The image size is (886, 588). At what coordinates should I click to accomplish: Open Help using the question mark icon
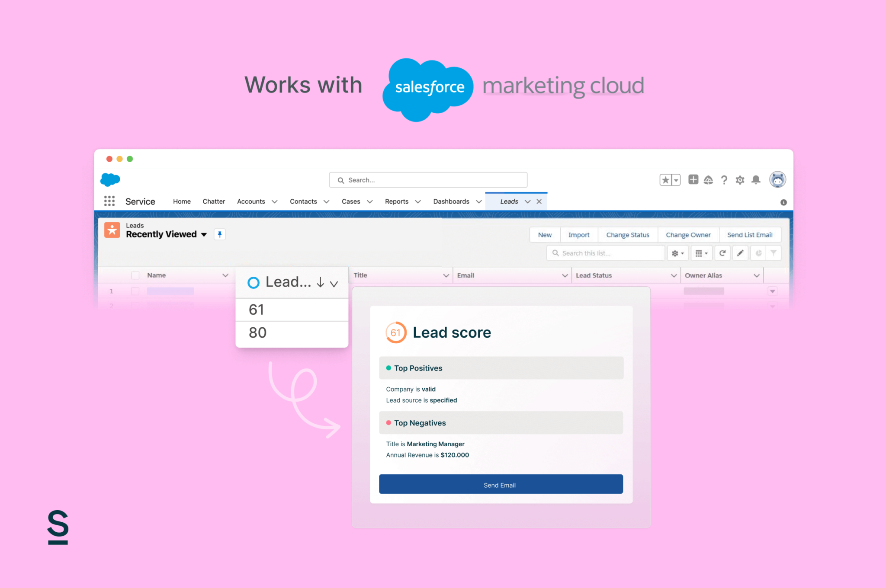(x=724, y=179)
